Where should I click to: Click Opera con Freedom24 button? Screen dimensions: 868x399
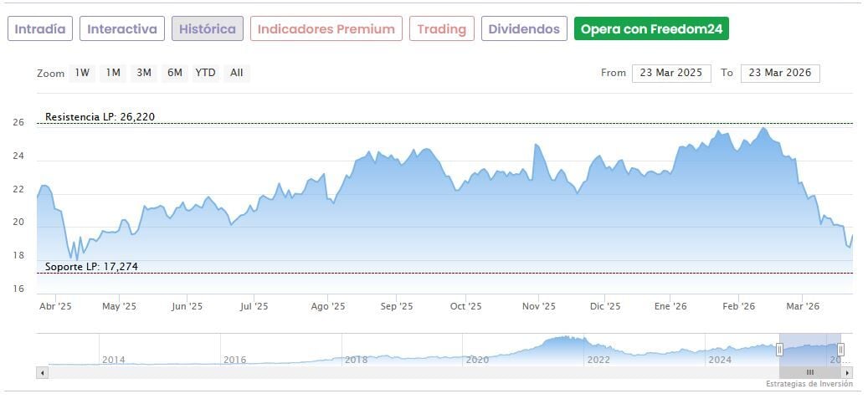point(651,28)
